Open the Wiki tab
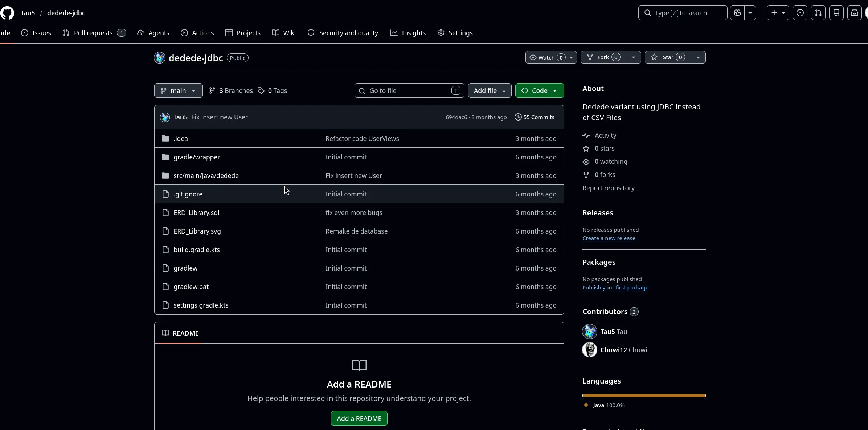868x430 pixels. 284,33
